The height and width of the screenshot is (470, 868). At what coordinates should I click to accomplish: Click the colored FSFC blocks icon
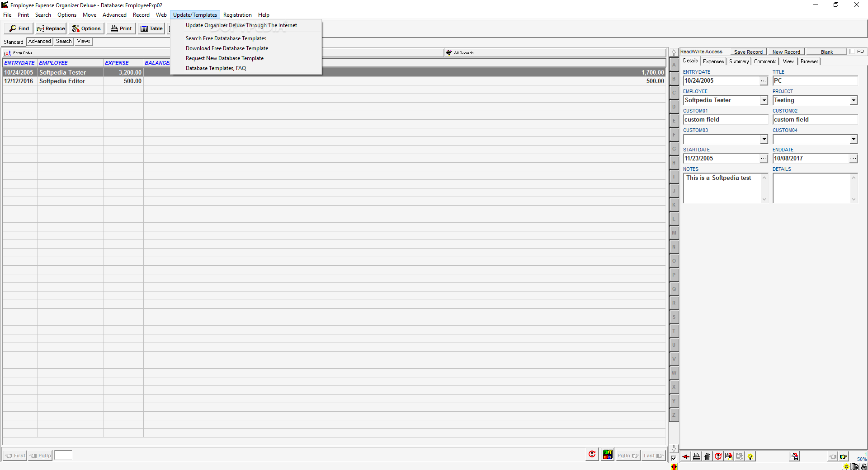608,455
